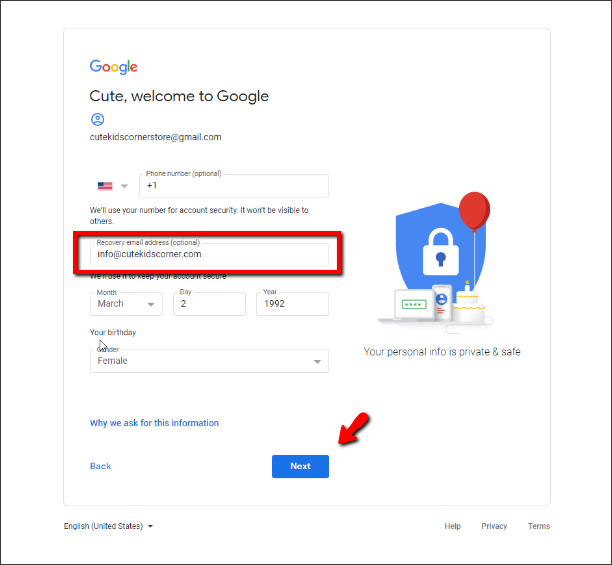Open the Privacy footer link

494,526
